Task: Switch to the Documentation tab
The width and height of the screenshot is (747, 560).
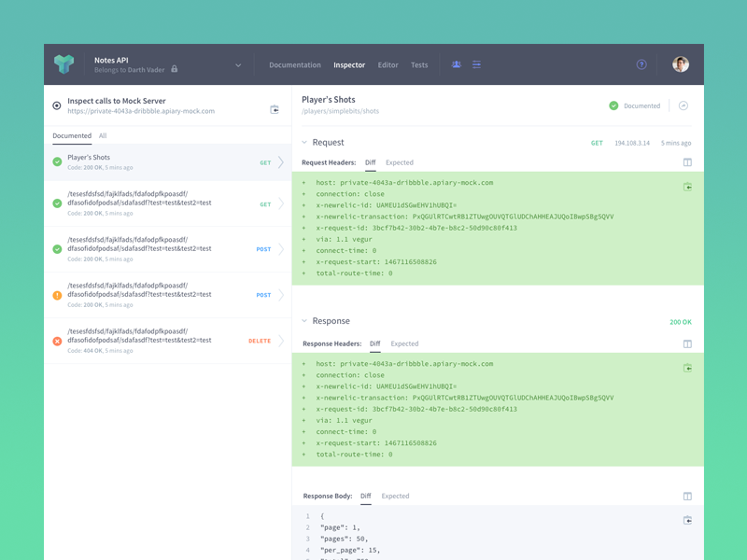Action: pyautogui.click(x=295, y=65)
